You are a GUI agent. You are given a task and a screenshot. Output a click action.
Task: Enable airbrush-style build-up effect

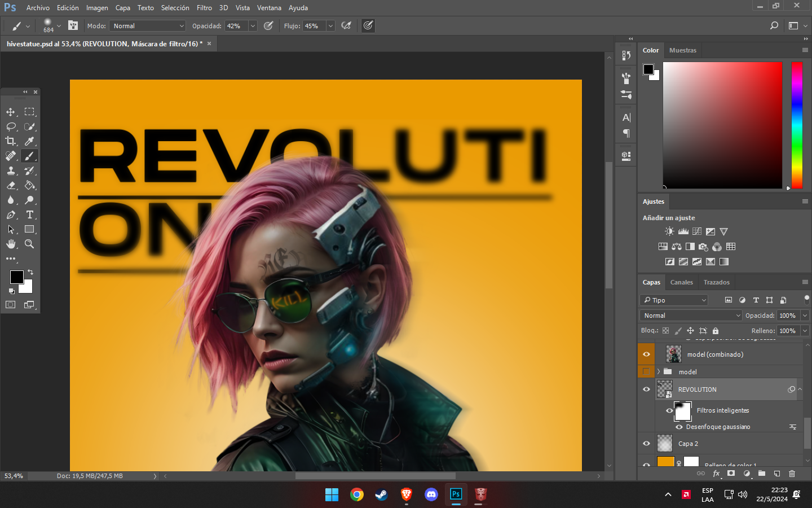click(x=346, y=25)
